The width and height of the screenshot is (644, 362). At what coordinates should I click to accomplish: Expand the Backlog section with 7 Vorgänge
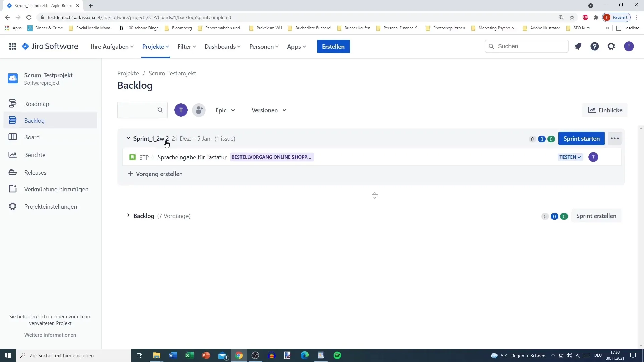pyautogui.click(x=129, y=216)
